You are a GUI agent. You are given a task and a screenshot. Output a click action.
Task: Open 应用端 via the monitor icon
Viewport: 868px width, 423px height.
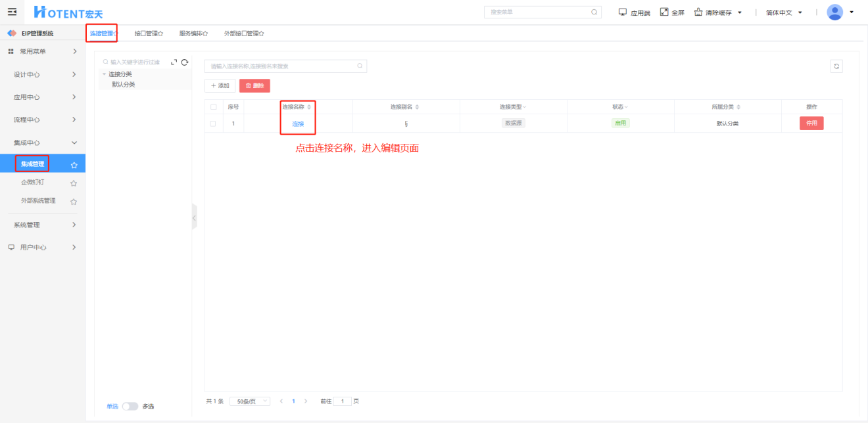point(622,12)
